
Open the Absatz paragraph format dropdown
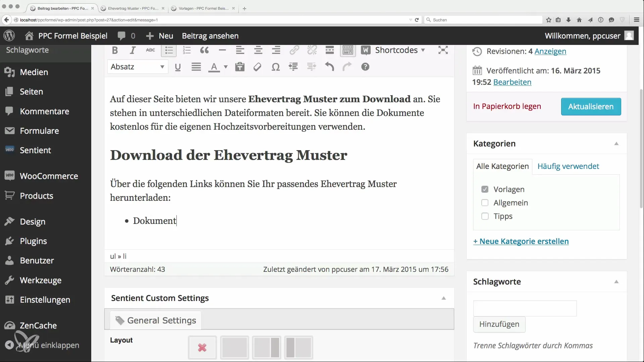point(138,67)
